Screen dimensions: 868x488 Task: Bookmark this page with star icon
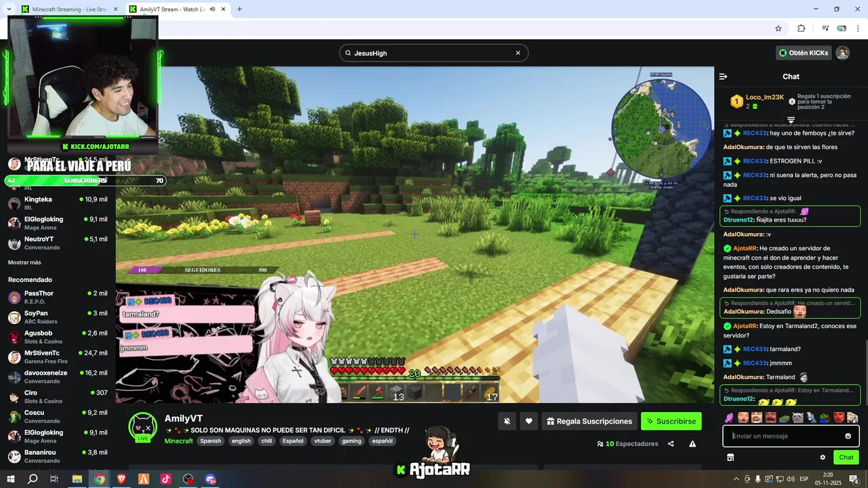click(x=778, y=28)
